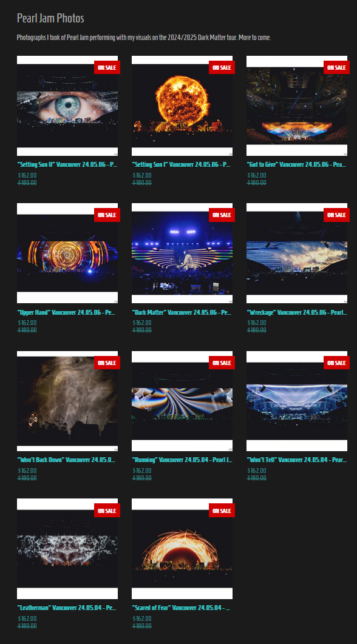This screenshot has width=357, height=644.
Task: Open the Dark Matter blue stage thumbnail
Action: tap(182, 253)
